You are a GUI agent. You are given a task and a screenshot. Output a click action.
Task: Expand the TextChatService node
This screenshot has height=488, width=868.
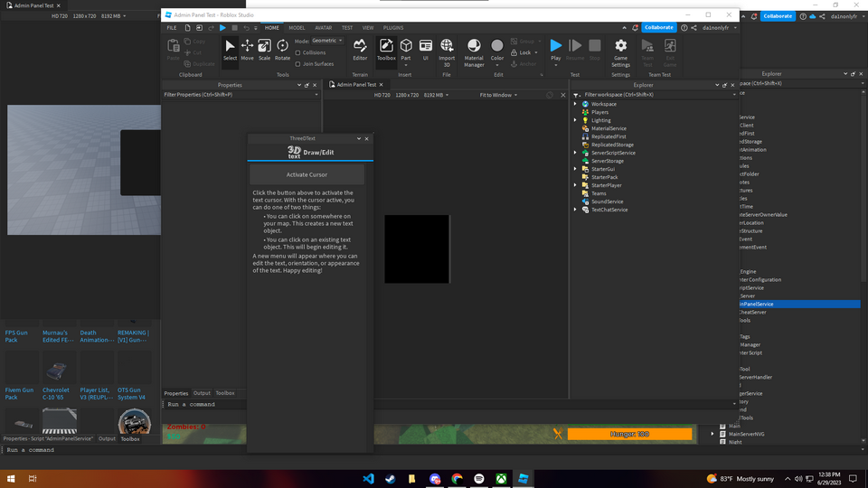click(575, 210)
